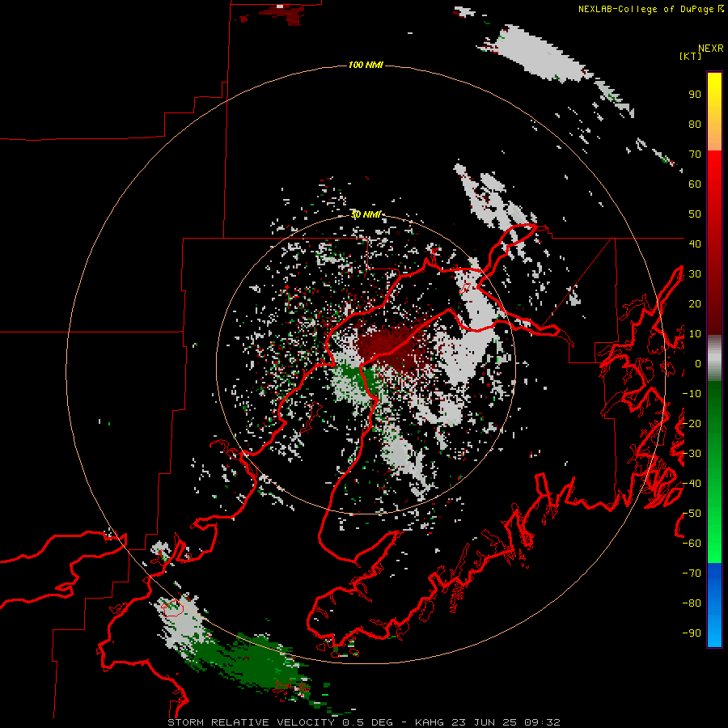Select the "-80" velocity scale label
This screenshot has width=728, height=728.
pyautogui.click(x=692, y=603)
